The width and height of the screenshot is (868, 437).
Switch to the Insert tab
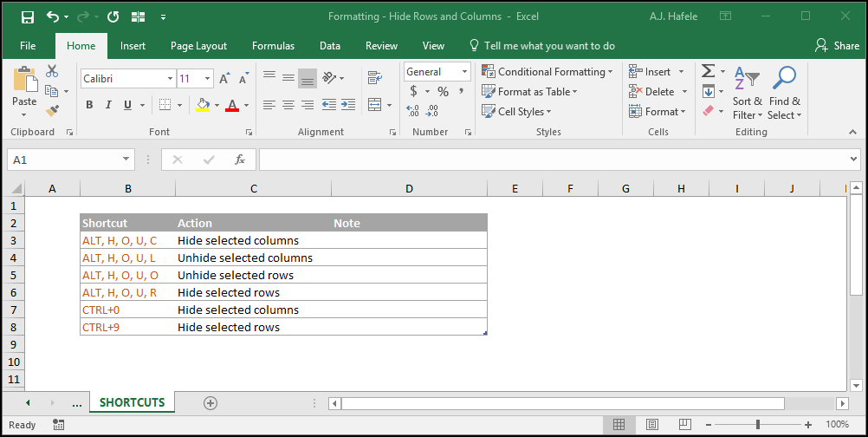click(133, 46)
